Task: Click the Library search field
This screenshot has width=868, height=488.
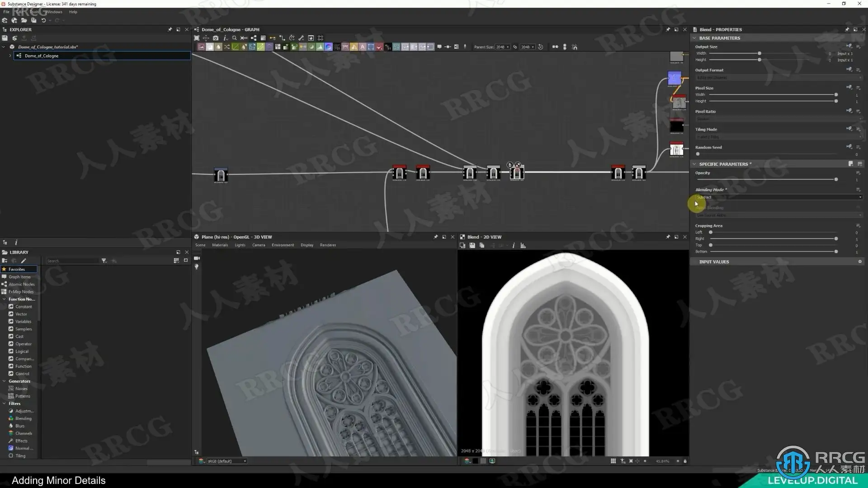Action: pyautogui.click(x=72, y=261)
